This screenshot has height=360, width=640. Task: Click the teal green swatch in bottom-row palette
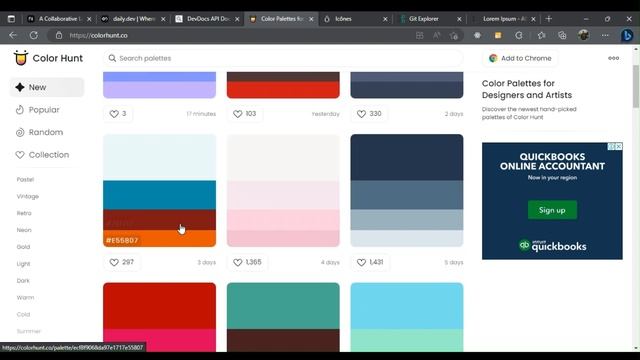[x=283, y=306]
